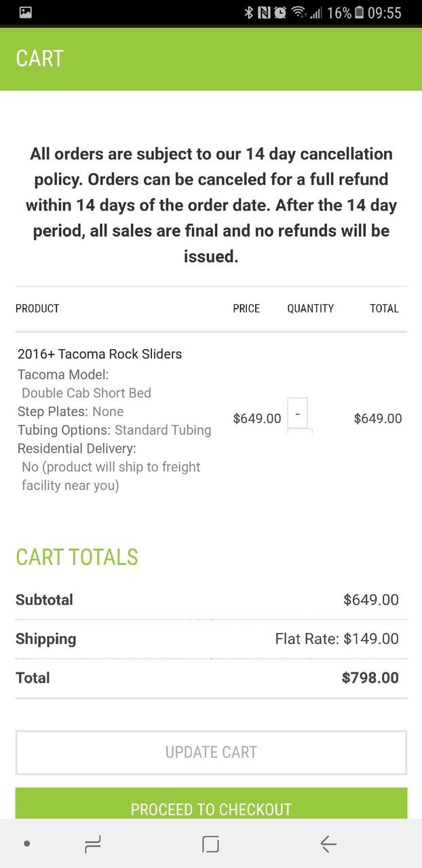Tap the Quantity column header
This screenshot has height=868, width=422.
point(310,308)
